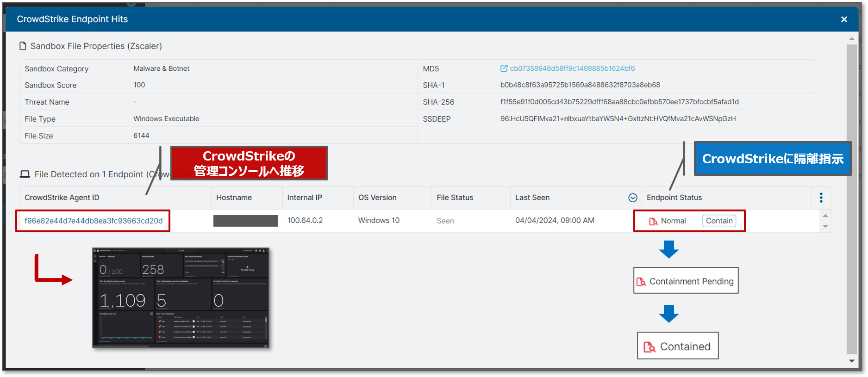
Task: Click the Sandbox Category label
Action: pos(56,68)
